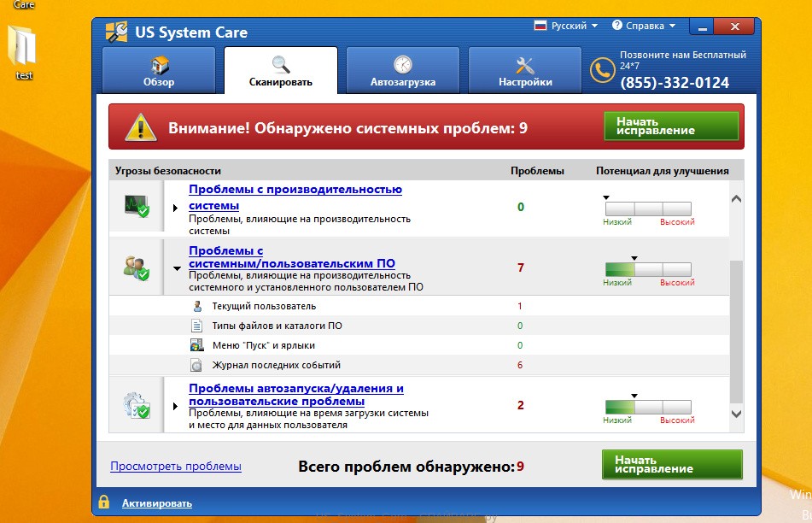The image size is (812, 523).
Task: Open Проблемы автозапуска/удаления link
Action: pyautogui.click(x=295, y=395)
